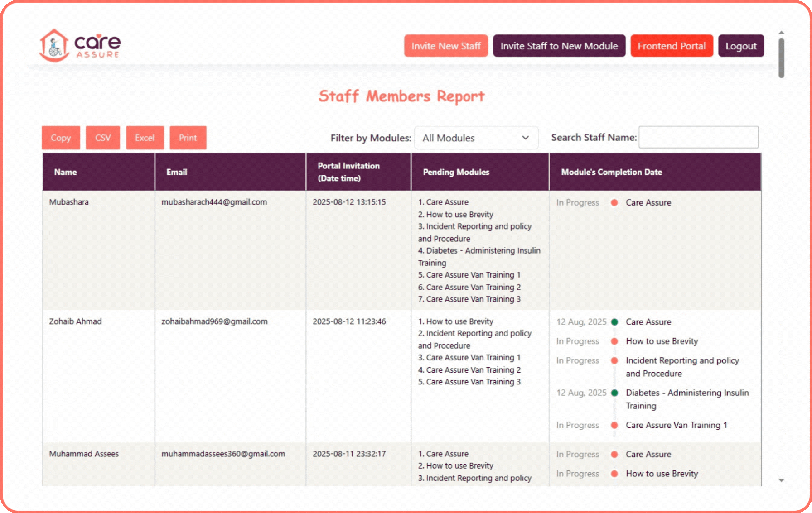Click the In Progress dot for Care Assure Van Training 1

click(614, 425)
